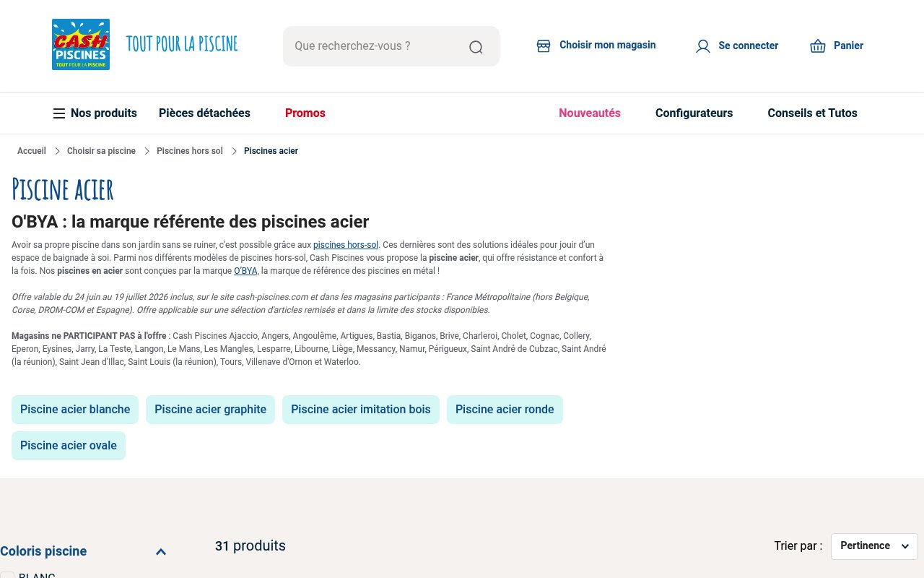Screen dimensions: 924x578
Task: Click the '31 produits' count text
Action: click(250, 545)
